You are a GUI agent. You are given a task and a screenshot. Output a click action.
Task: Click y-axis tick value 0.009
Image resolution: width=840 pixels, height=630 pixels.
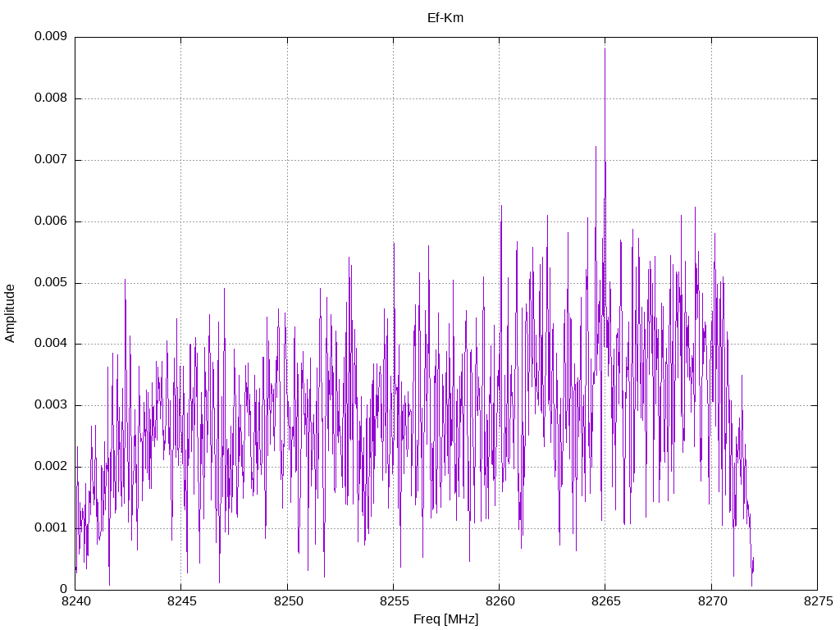51,36
